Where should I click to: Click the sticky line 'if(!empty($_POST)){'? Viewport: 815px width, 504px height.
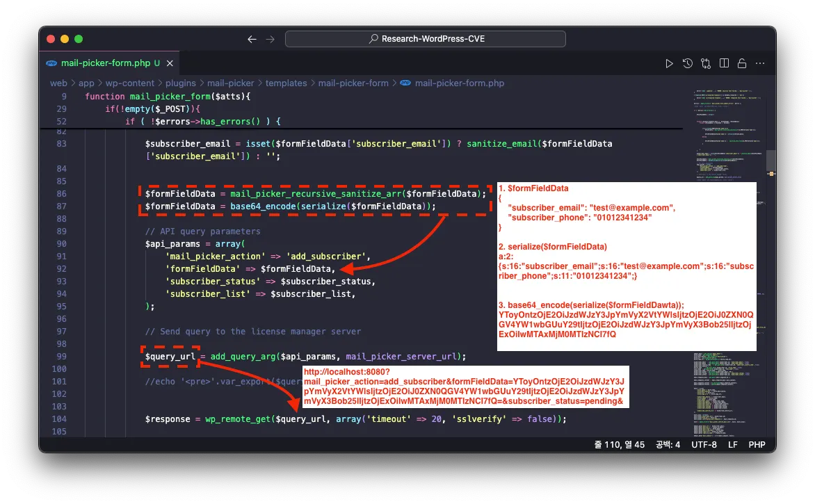(152, 109)
